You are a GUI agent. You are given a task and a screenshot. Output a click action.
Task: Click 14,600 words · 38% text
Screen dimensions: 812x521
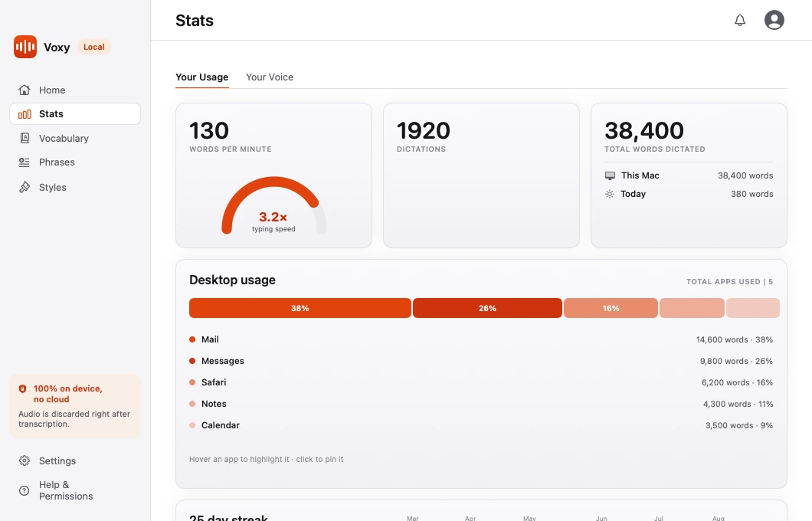(735, 339)
